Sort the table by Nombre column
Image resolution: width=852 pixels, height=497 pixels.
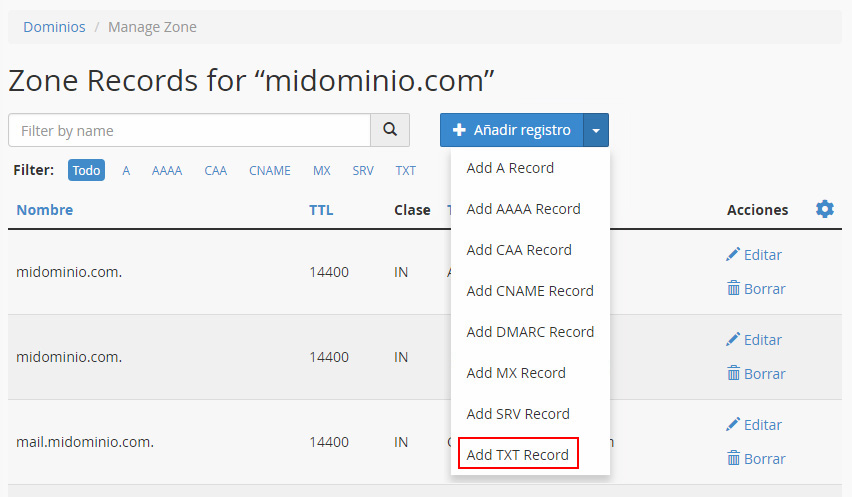(45, 210)
